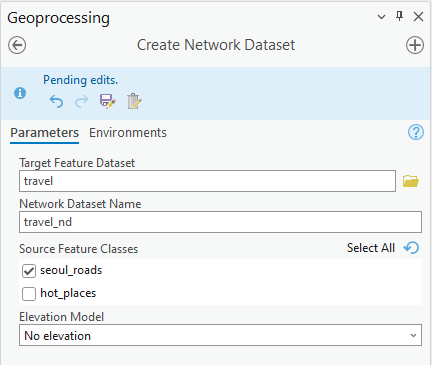Undo the pending edit

click(56, 101)
